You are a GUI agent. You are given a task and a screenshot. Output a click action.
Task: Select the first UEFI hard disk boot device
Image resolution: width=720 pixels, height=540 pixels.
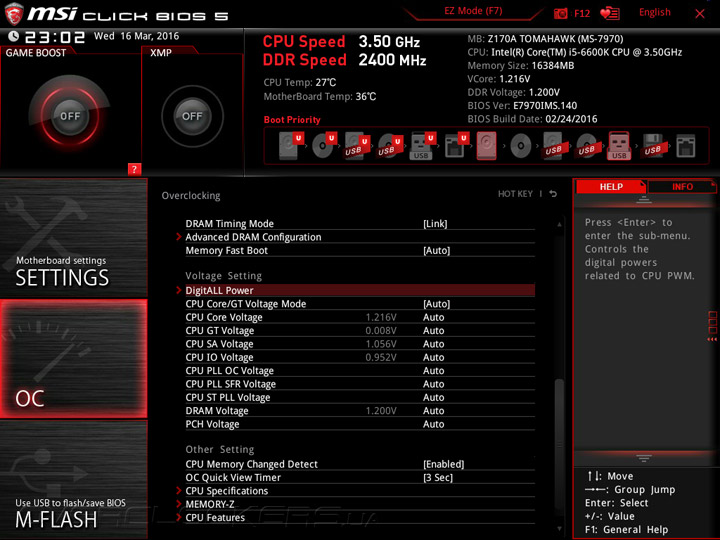point(291,145)
